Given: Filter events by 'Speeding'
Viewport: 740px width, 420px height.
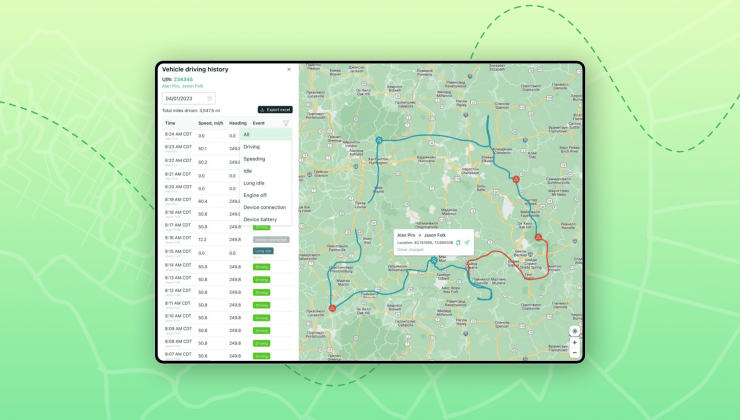Looking at the screenshot, I should [254, 159].
